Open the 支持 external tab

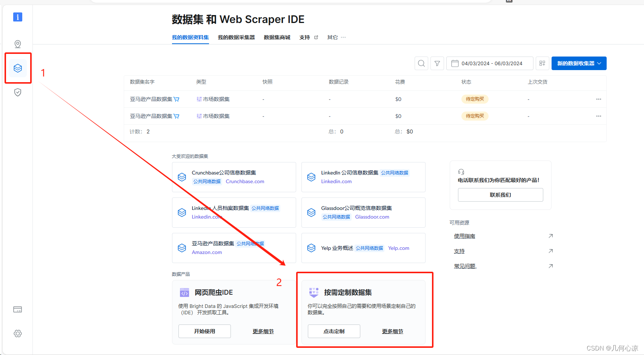point(309,37)
